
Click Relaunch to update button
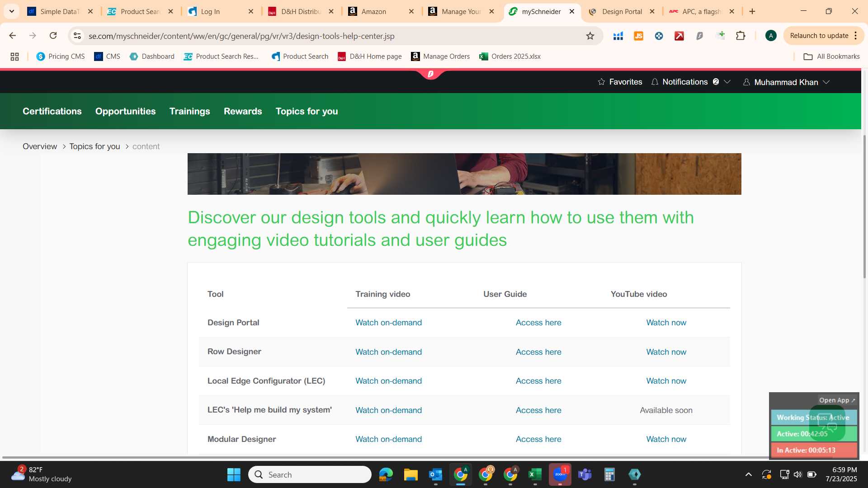[x=819, y=36]
